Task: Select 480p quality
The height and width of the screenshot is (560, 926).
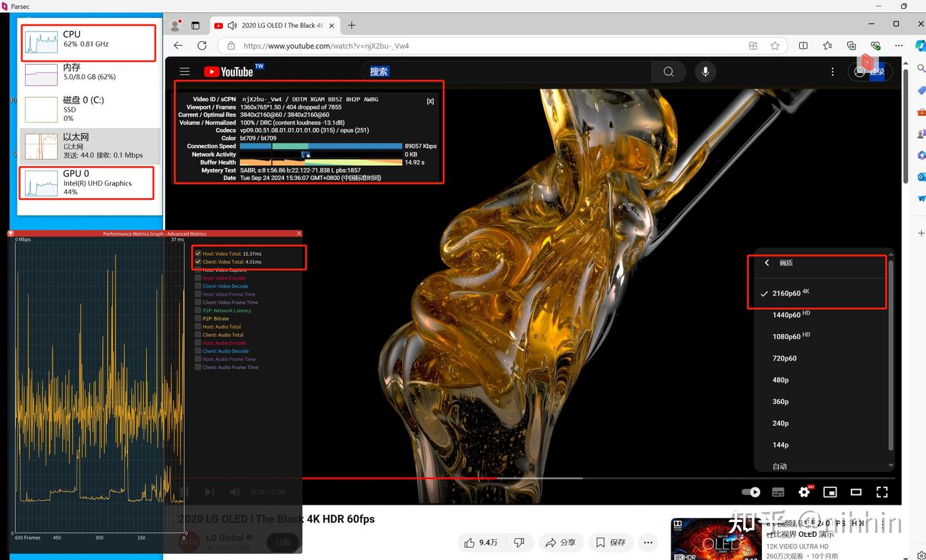Action: pos(821,380)
